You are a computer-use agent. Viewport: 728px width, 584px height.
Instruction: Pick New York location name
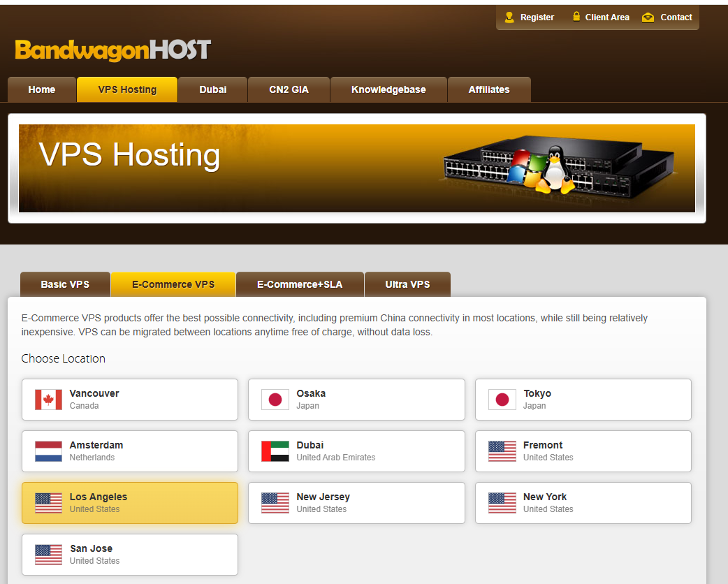tap(545, 497)
